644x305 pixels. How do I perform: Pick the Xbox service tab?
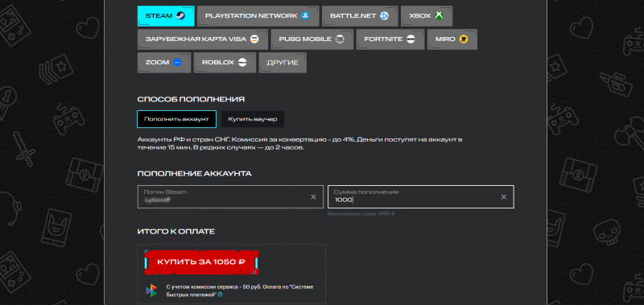[427, 16]
